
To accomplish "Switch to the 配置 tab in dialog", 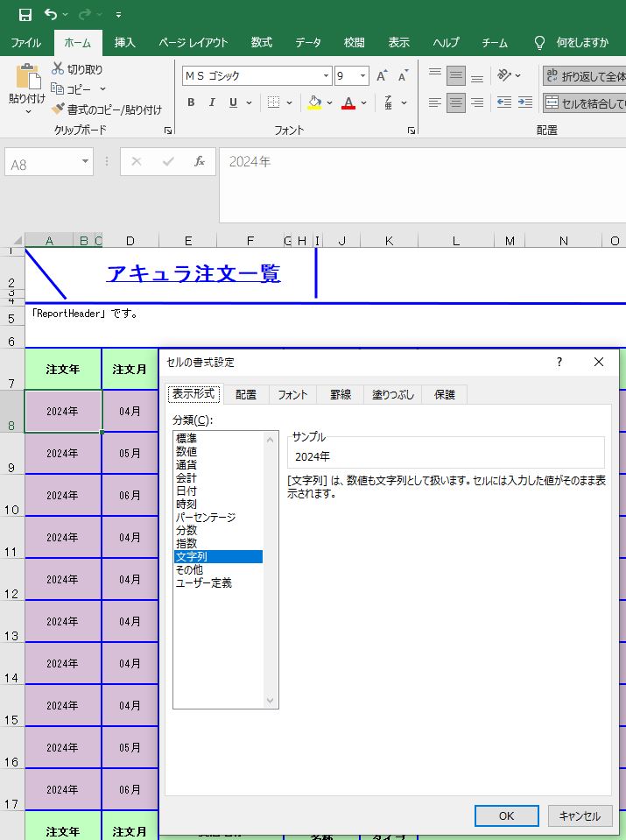I will [246, 395].
